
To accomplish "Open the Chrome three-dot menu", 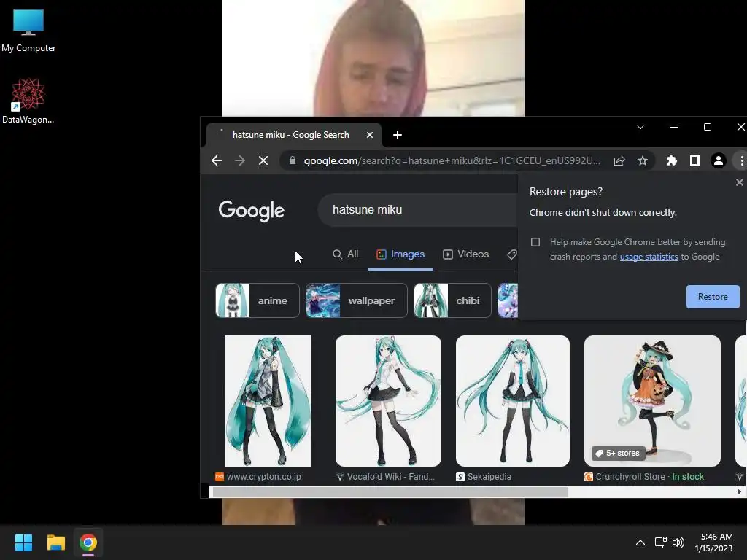I will coord(741,161).
